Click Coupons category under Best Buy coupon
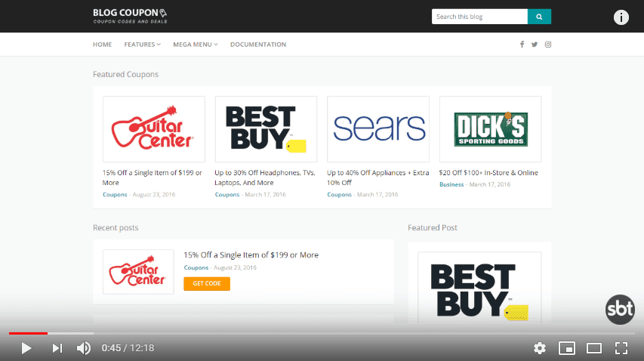Screen dimensions: 644x361 [x=226, y=194]
